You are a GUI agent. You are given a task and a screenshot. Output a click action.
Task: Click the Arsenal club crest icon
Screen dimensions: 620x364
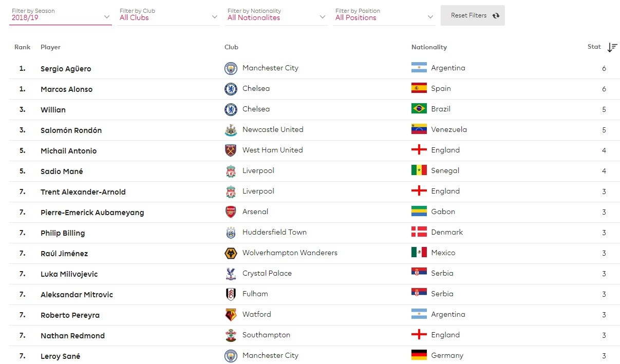(x=231, y=212)
